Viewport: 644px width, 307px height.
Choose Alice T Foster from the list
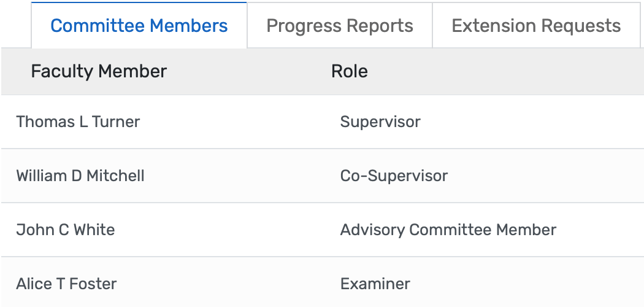[x=66, y=284]
